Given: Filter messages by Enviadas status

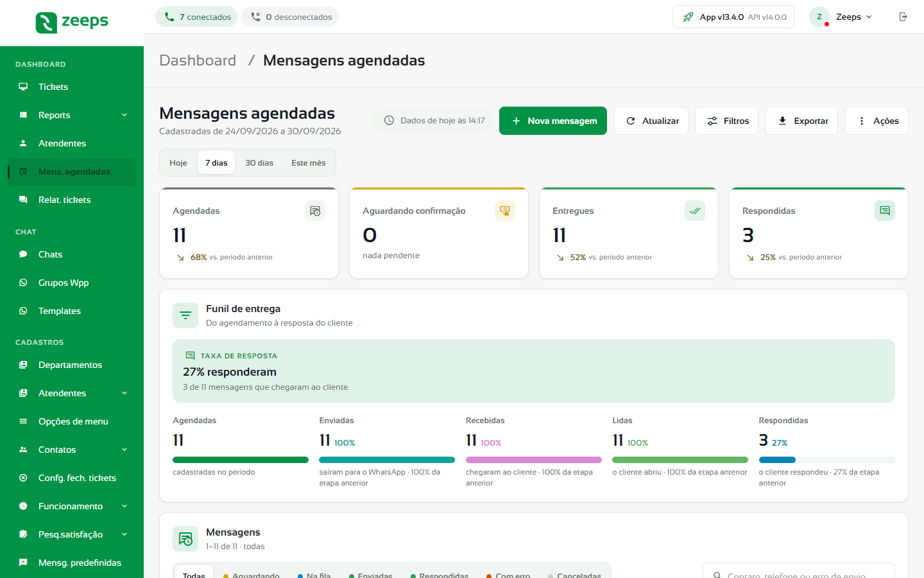Looking at the screenshot, I should [370, 575].
